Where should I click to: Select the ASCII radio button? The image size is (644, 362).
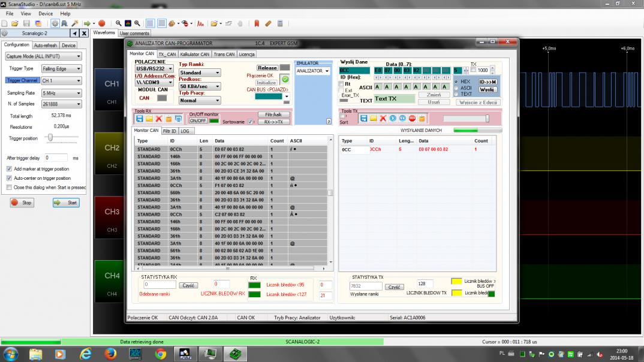point(457,88)
